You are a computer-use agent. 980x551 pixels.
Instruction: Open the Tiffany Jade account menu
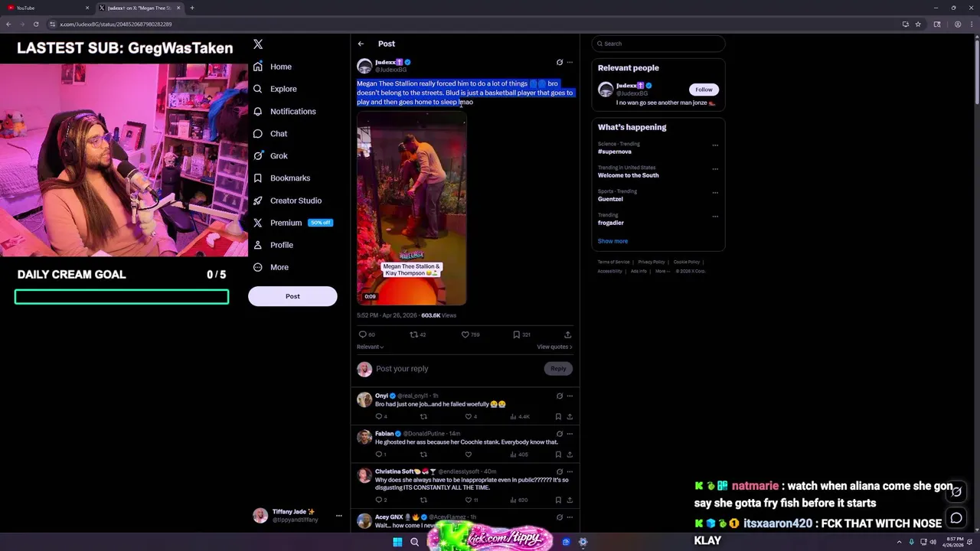point(296,515)
